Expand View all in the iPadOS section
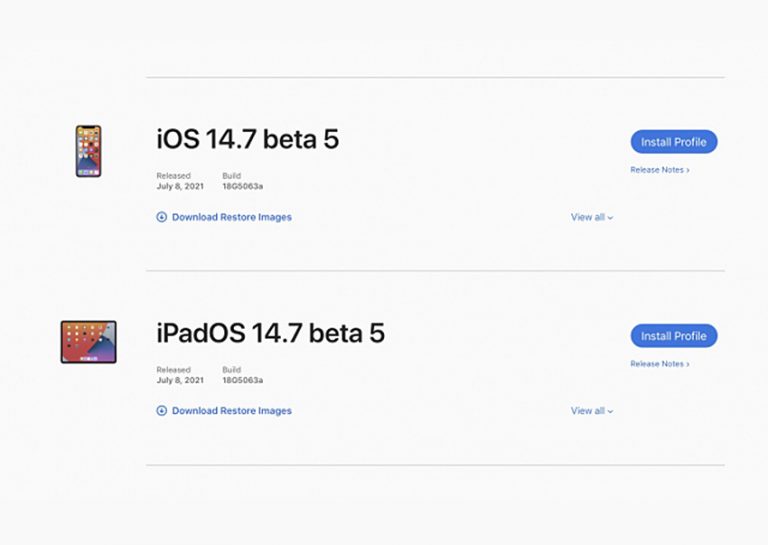Viewport: 768px width, 545px height. click(x=591, y=411)
